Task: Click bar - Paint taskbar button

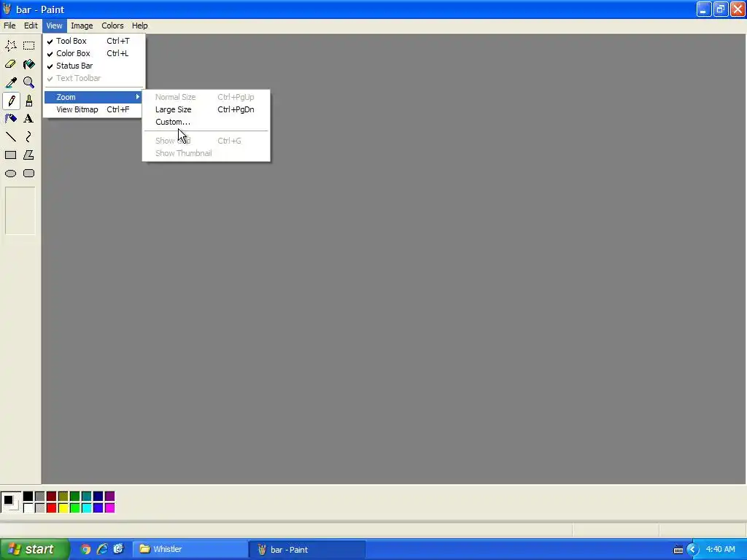Action: 307,550
